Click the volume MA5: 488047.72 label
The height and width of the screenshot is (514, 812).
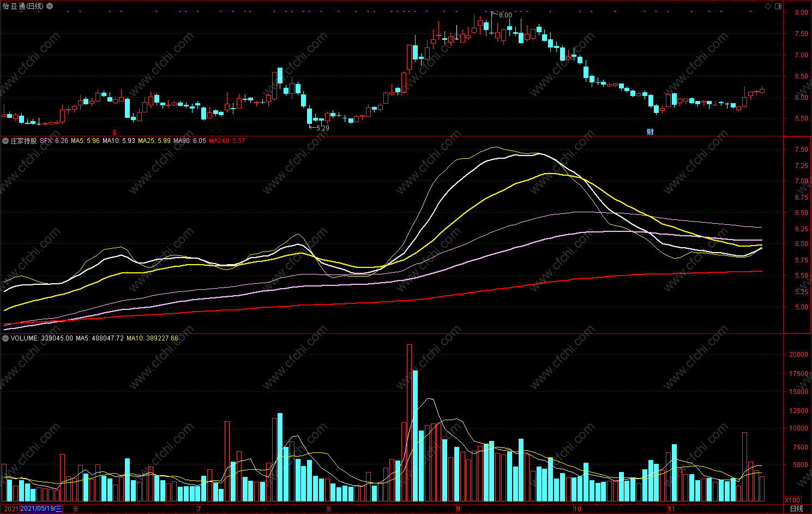100,338
